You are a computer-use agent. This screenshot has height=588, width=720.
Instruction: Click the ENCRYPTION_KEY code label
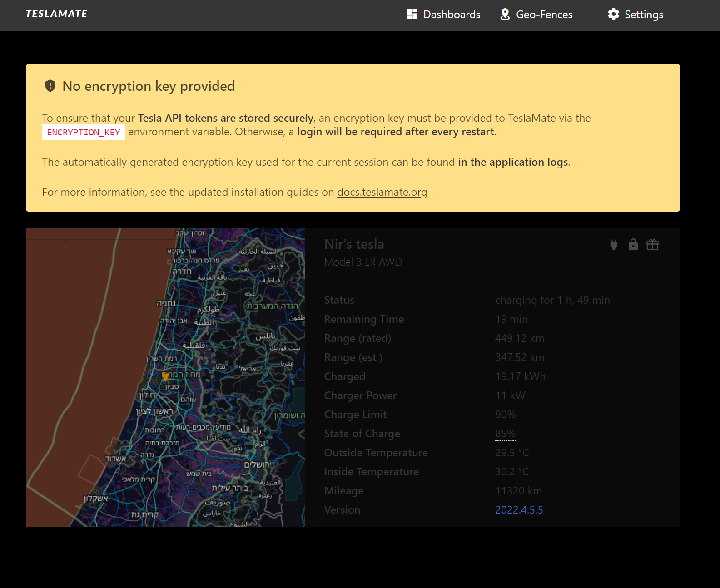[84, 132]
